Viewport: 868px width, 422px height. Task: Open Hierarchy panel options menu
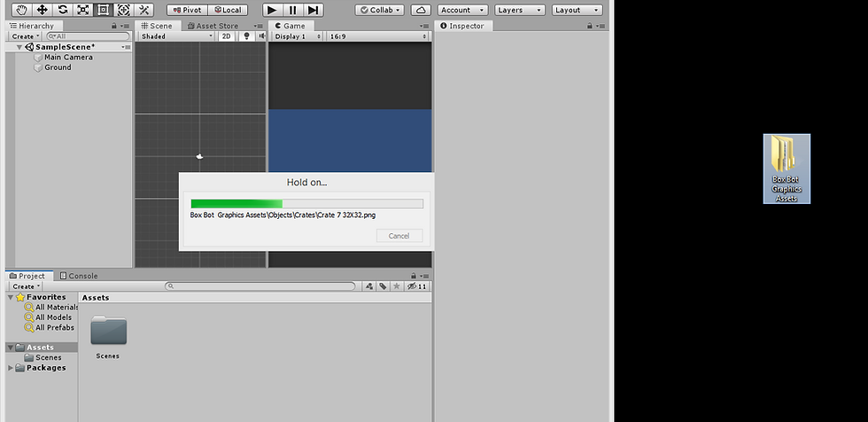(125, 26)
